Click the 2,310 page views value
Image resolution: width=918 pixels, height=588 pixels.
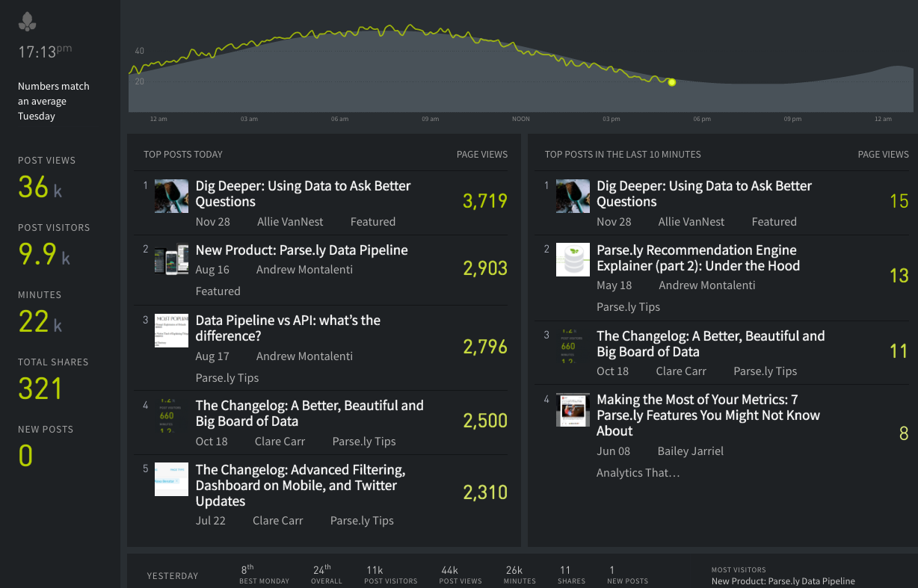(485, 492)
